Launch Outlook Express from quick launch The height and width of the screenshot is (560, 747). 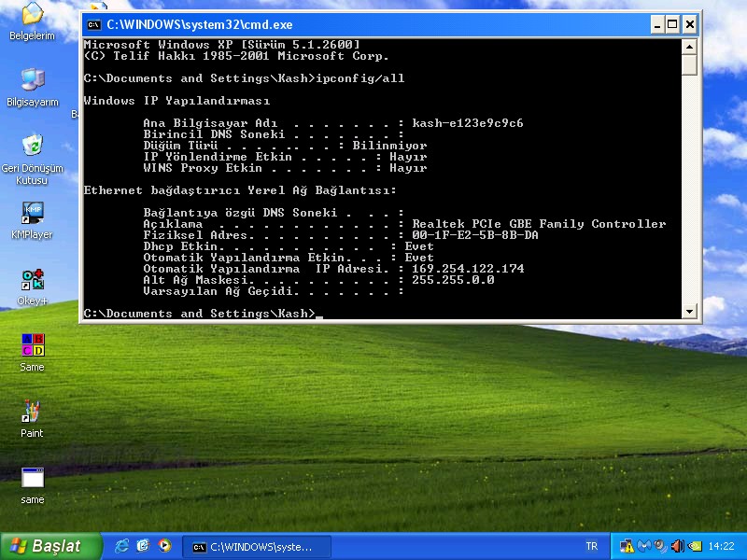[143, 546]
